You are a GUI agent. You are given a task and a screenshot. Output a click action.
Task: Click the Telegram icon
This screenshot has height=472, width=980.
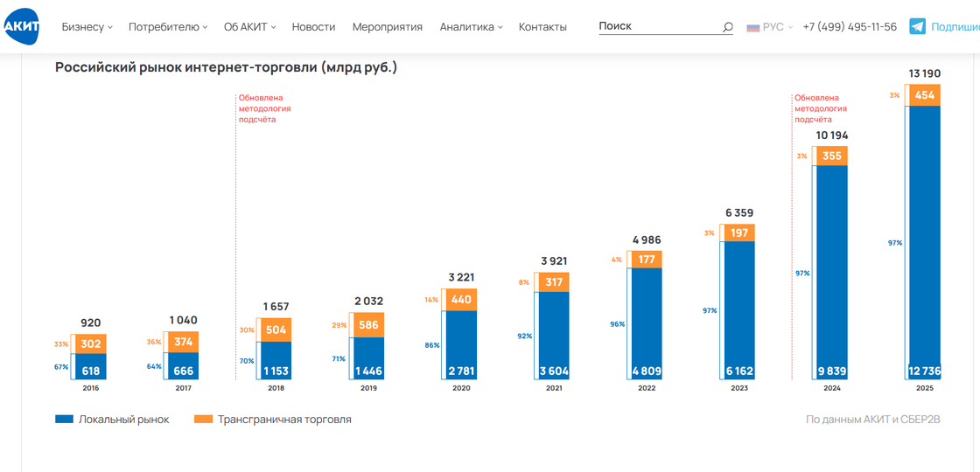[x=917, y=27]
